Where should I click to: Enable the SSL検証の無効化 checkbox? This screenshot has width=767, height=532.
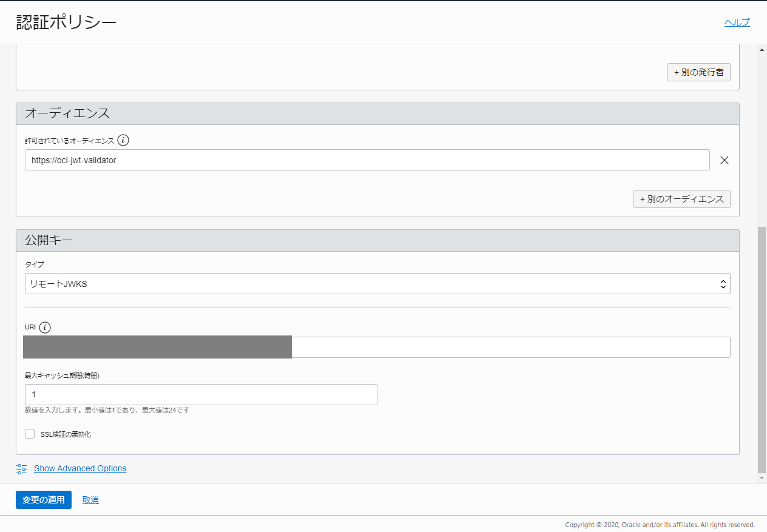click(x=30, y=434)
